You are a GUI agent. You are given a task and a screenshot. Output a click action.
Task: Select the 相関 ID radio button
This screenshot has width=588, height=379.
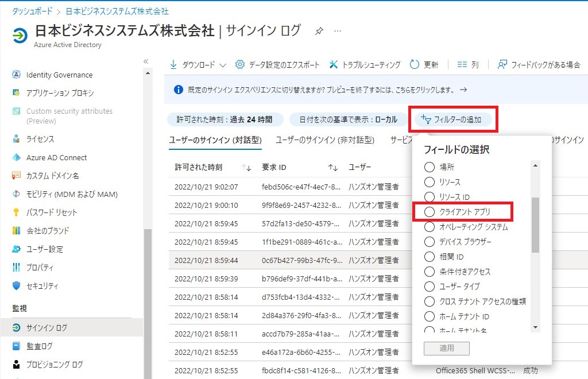pyautogui.click(x=430, y=257)
